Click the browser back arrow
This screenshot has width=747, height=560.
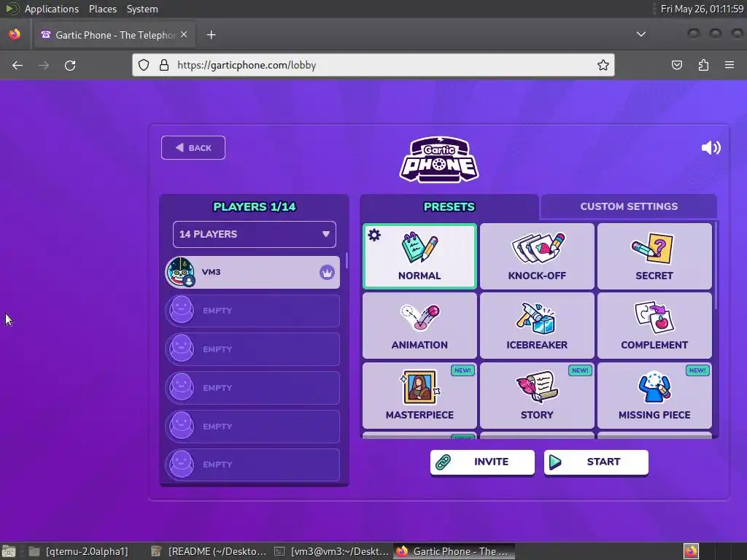(x=18, y=65)
